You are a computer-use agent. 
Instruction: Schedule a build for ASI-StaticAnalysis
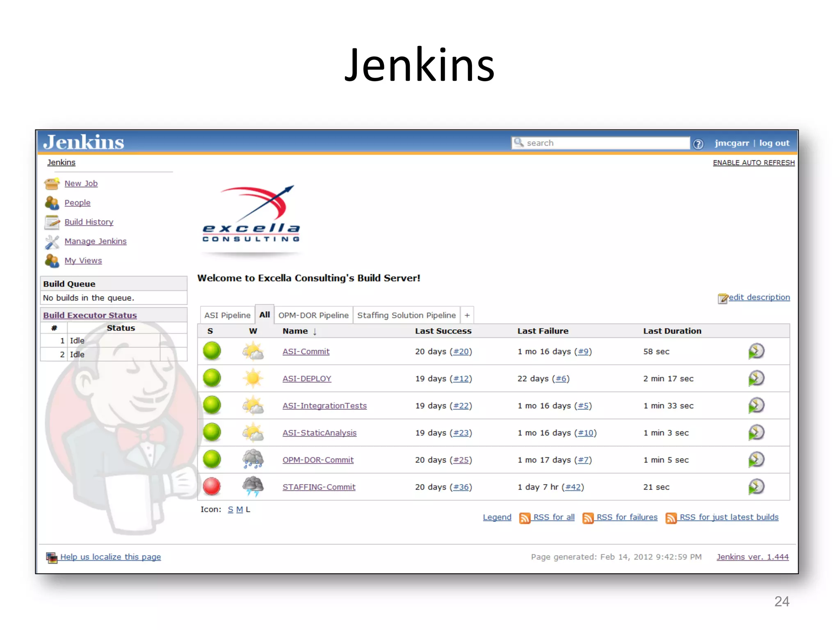click(x=756, y=432)
